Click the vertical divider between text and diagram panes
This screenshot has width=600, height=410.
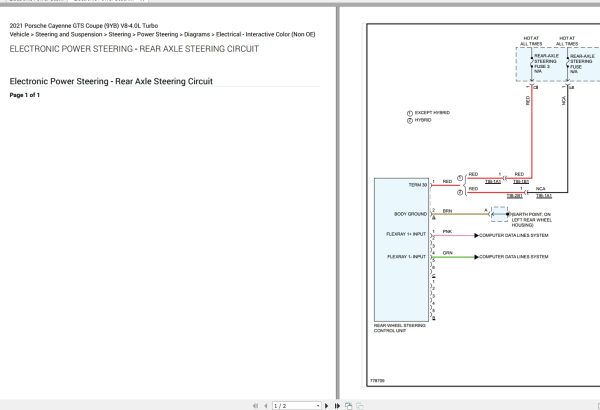pyautogui.click(x=338, y=203)
